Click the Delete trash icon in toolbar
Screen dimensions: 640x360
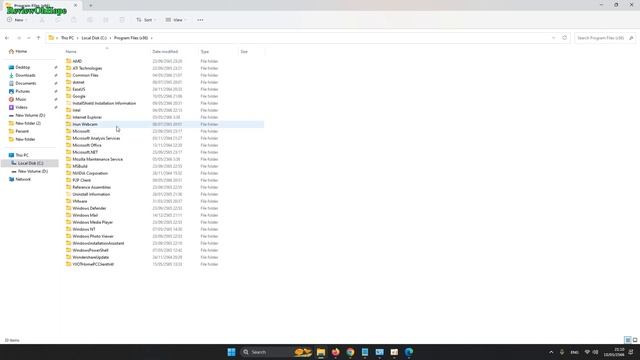coord(122,20)
